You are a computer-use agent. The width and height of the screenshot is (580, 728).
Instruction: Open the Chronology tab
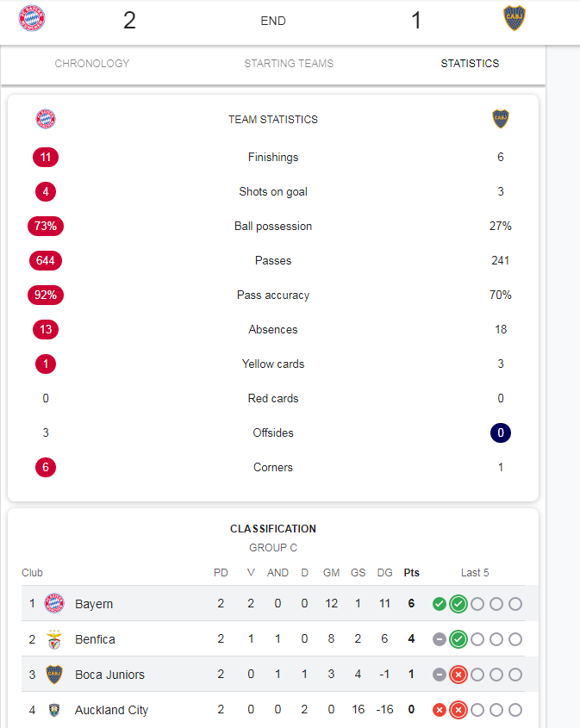pyautogui.click(x=92, y=64)
